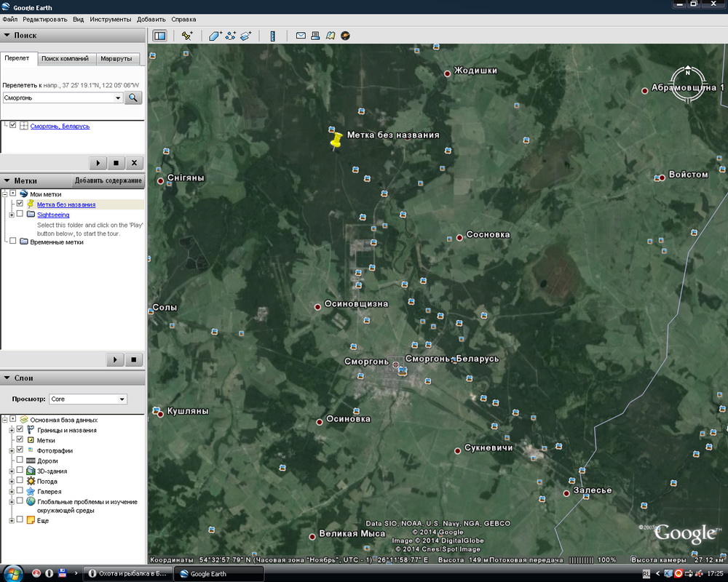
Task: Click the Add Image Overlay icon
Action: pyautogui.click(x=246, y=36)
